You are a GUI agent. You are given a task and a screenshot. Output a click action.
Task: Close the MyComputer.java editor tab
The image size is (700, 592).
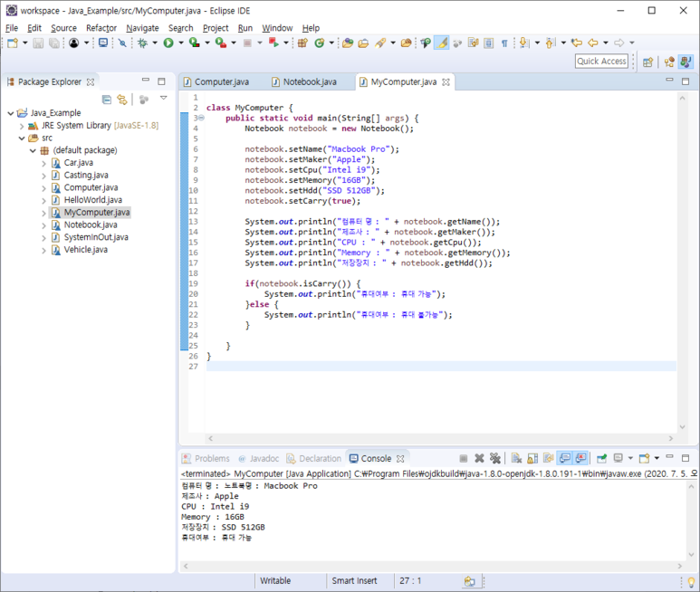(446, 82)
